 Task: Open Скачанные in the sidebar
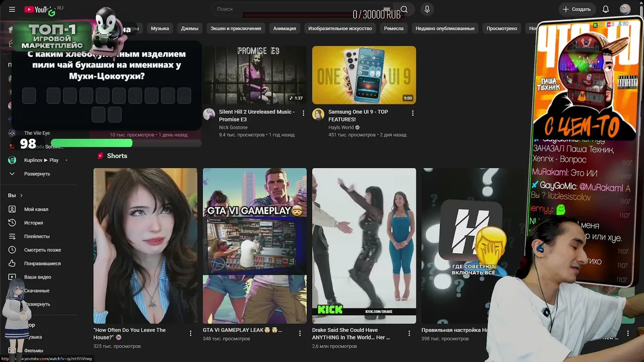tap(37, 291)
